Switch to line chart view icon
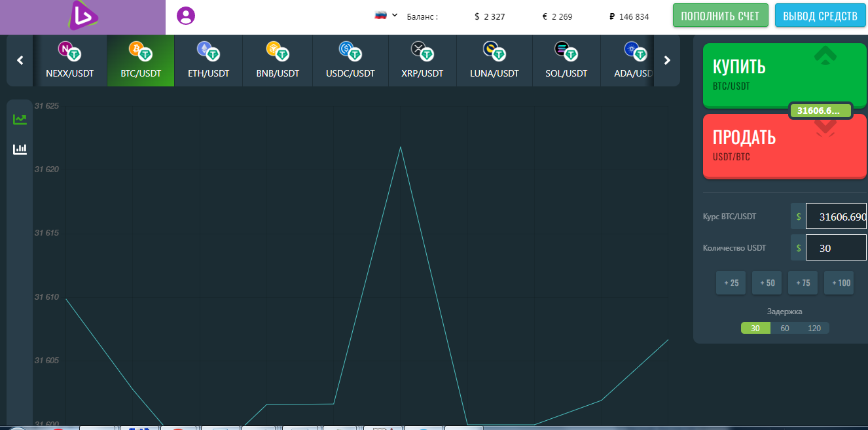 20,119
